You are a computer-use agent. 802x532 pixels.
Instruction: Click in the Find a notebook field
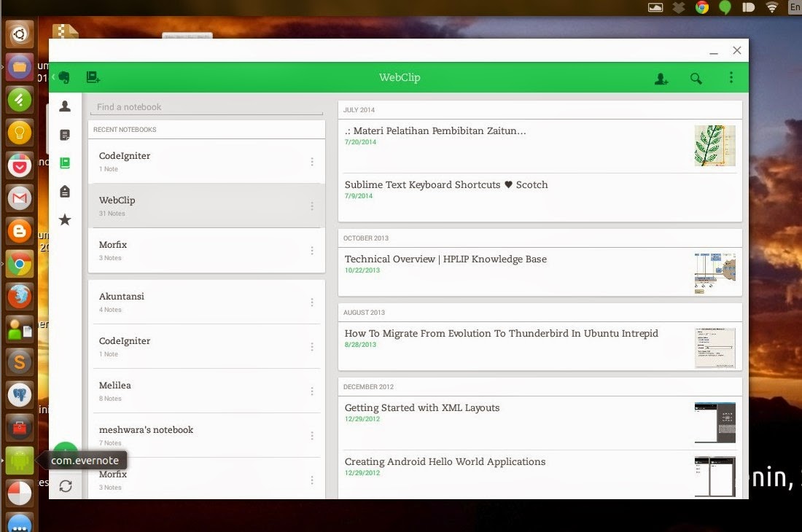[206, 107]
